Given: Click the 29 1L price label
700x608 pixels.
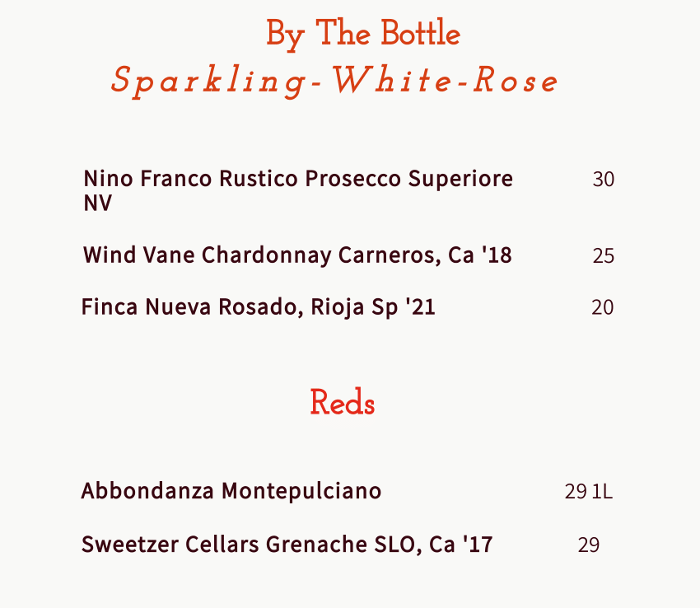Looking at the screenshot, I should pyautogui.click(x=588, y=492).
